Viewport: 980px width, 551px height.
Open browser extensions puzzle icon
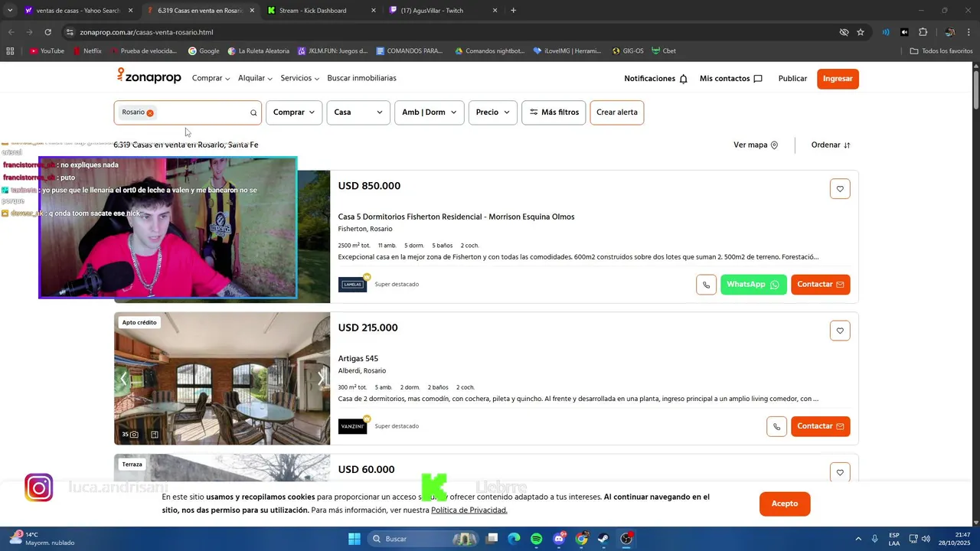coord(923,32)
